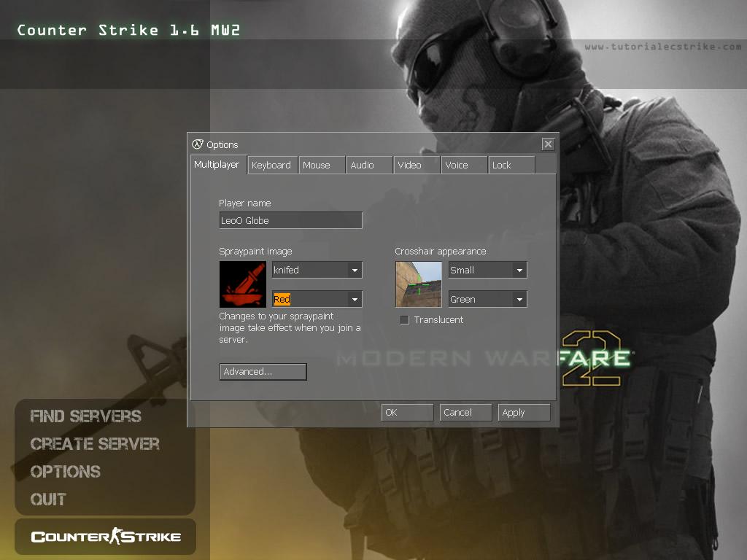
Task: Click the Counter Strike 1.6 MW2 title text
Action: click(128, 31)
